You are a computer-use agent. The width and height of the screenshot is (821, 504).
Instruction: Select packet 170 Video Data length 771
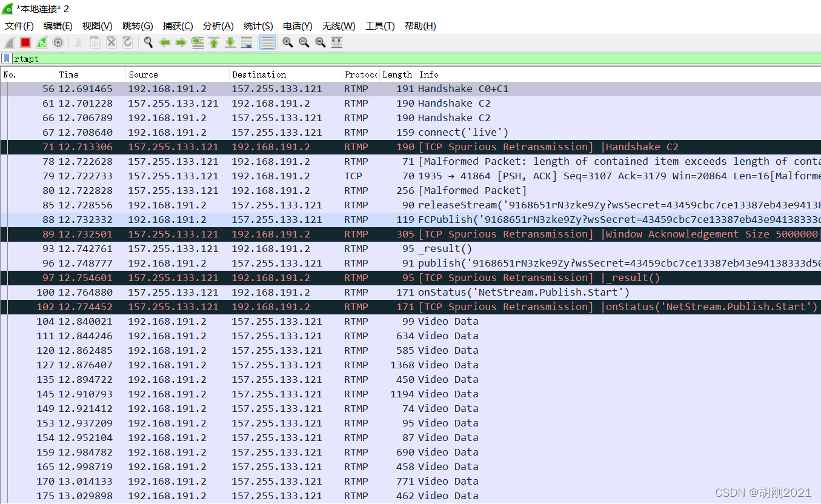click(410, 482)
